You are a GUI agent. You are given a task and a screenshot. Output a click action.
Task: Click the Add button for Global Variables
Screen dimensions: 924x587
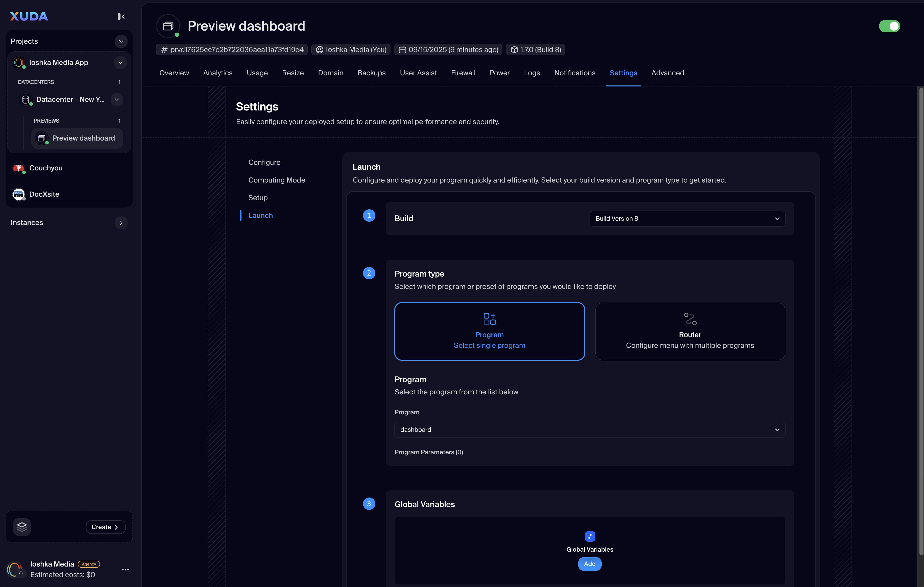click(589, 563)
